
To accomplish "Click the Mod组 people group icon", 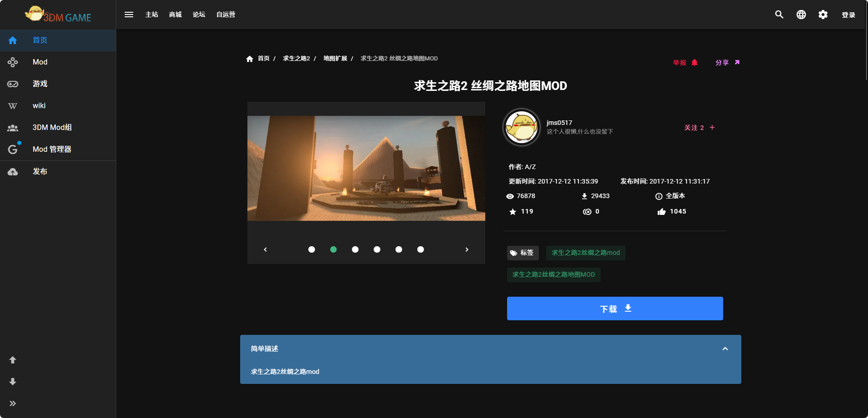I will (13, 128).
